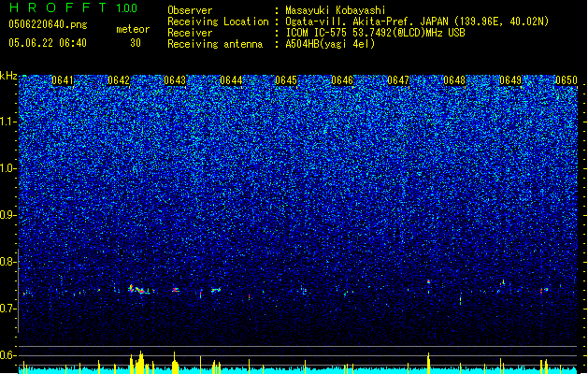
Task: Click the red echo spot before 0648
Action: 429,281
